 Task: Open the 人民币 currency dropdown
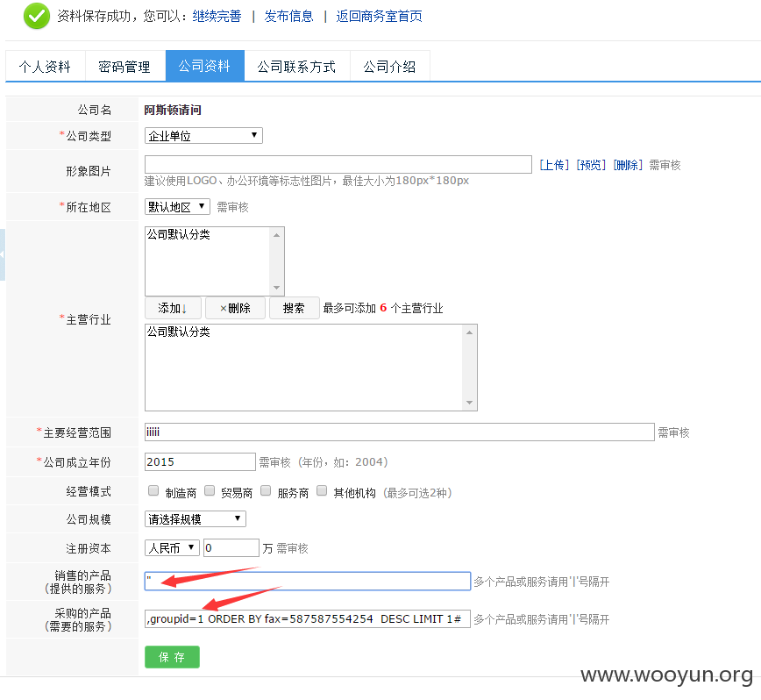click(173, 548)
